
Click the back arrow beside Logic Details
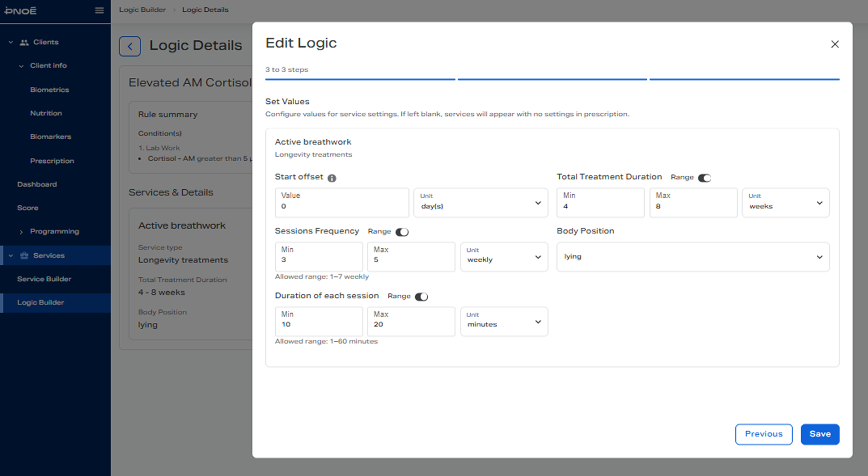pyautogui.click(x=130, y=46)
